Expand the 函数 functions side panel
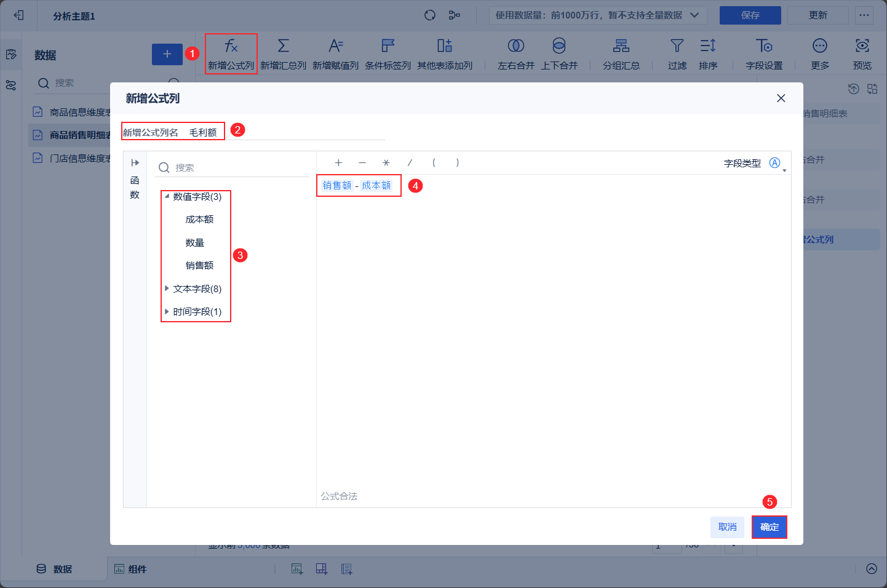Viewport: 887px width, 588px height. point(135,178)
